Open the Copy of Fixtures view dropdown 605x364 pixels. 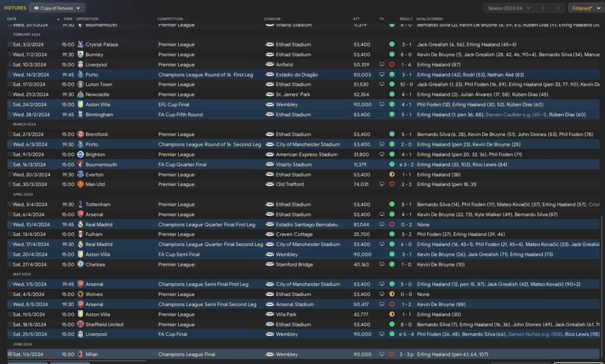(x=57, y=8)
